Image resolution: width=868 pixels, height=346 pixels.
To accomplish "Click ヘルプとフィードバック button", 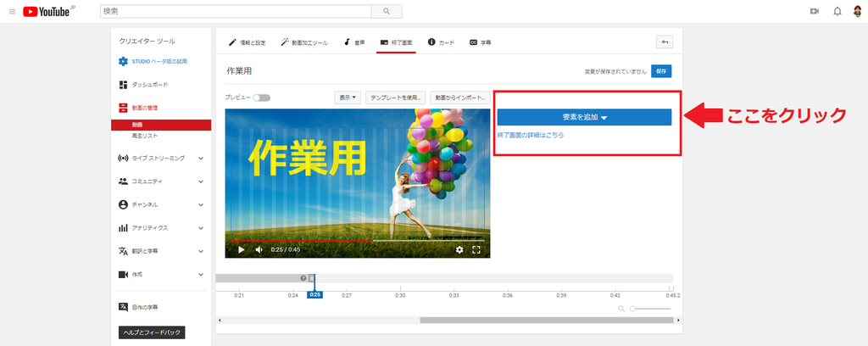I will click(152, 332).
